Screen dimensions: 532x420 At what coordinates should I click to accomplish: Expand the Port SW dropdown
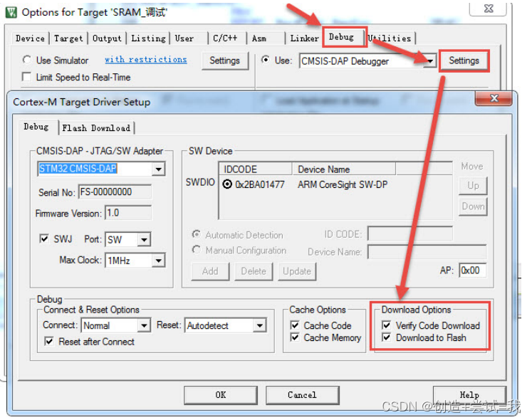click(x=144, y=239)
